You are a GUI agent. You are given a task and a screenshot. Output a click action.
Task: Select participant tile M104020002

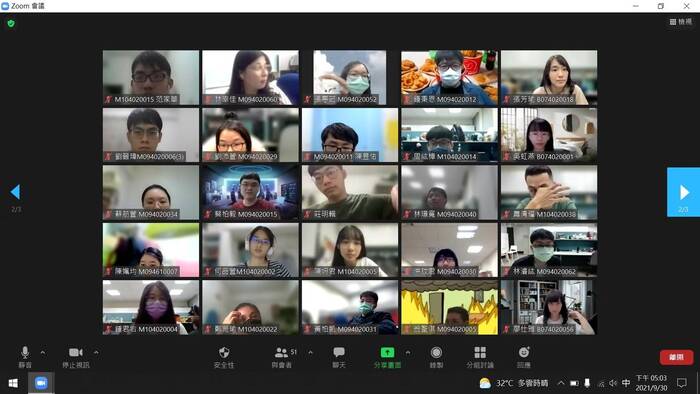coord(250,250)
